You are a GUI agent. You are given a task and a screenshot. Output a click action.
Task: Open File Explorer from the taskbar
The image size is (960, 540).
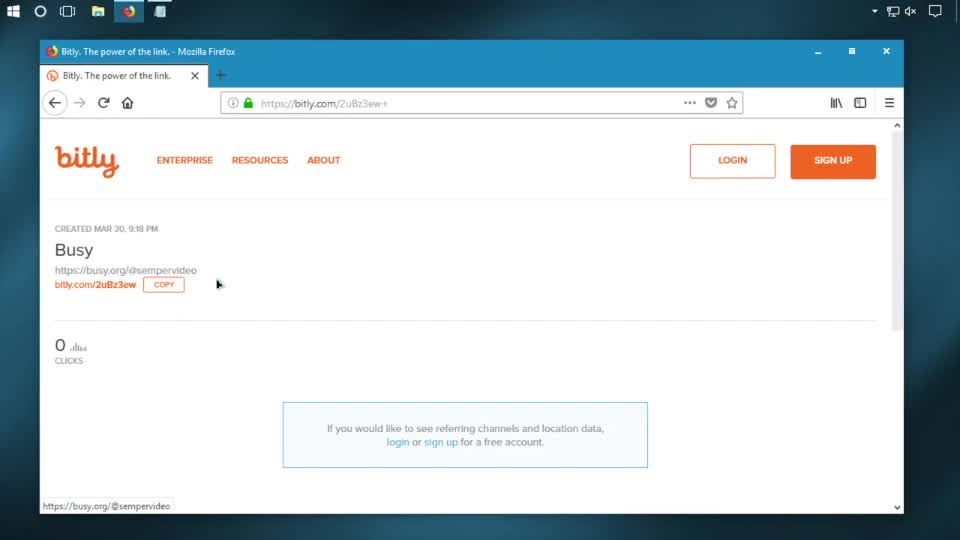coord(98,11)
